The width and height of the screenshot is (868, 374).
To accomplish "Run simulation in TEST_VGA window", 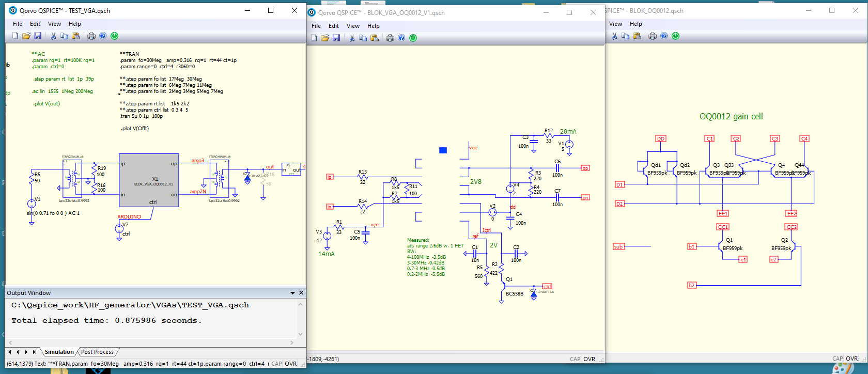I will click(x=115, y=36).
